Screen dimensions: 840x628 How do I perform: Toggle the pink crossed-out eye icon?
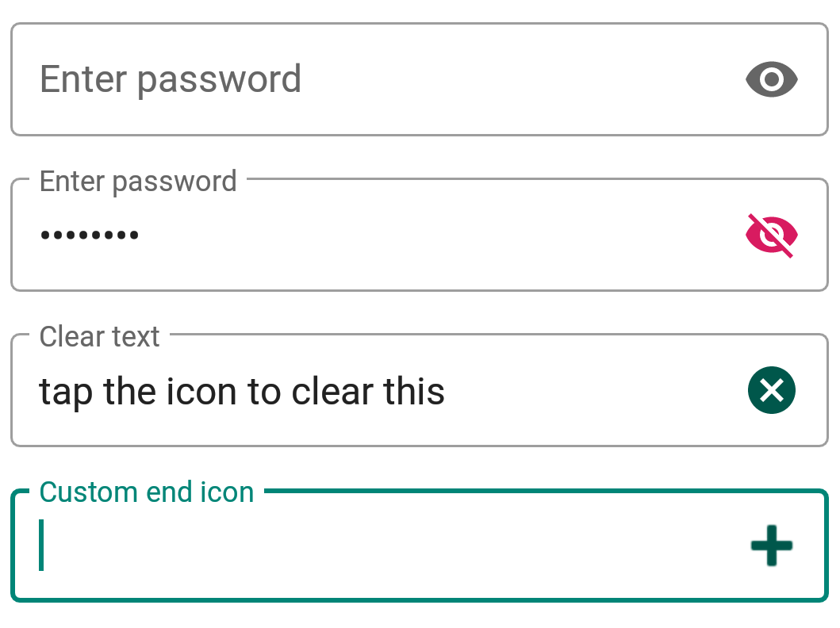(x=772, y=235)
